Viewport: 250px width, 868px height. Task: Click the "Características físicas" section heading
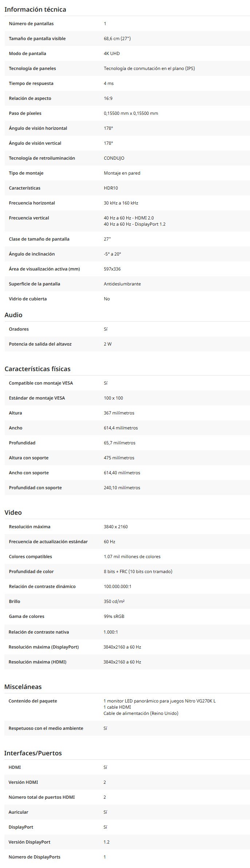click(x=37, y=369)
